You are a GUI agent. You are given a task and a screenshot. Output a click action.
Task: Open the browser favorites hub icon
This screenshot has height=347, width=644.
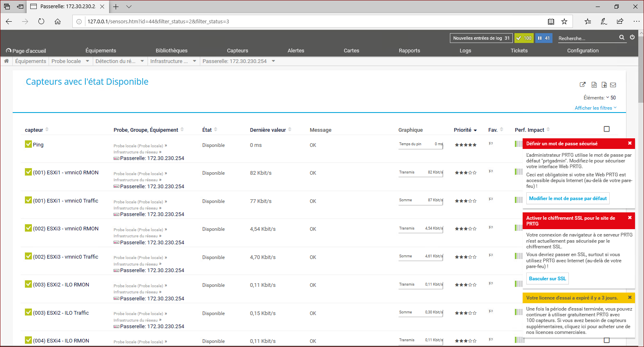tap(588, 21)
